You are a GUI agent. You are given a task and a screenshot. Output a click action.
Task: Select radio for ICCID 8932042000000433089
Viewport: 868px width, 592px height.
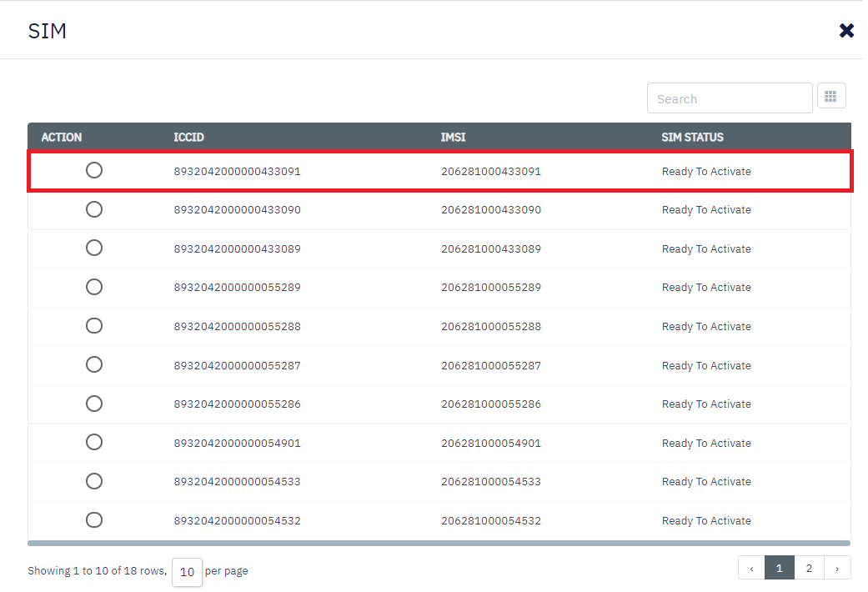coord(94,248)
